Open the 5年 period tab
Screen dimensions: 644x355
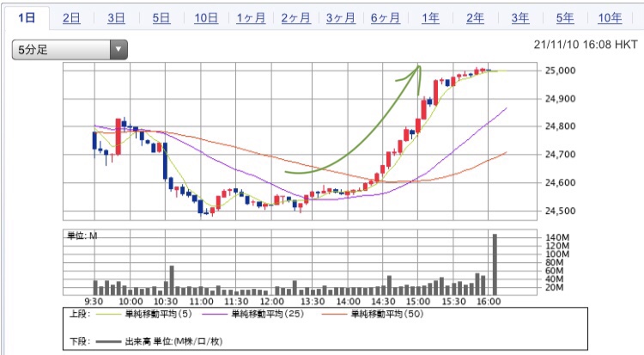pos(565,18)
